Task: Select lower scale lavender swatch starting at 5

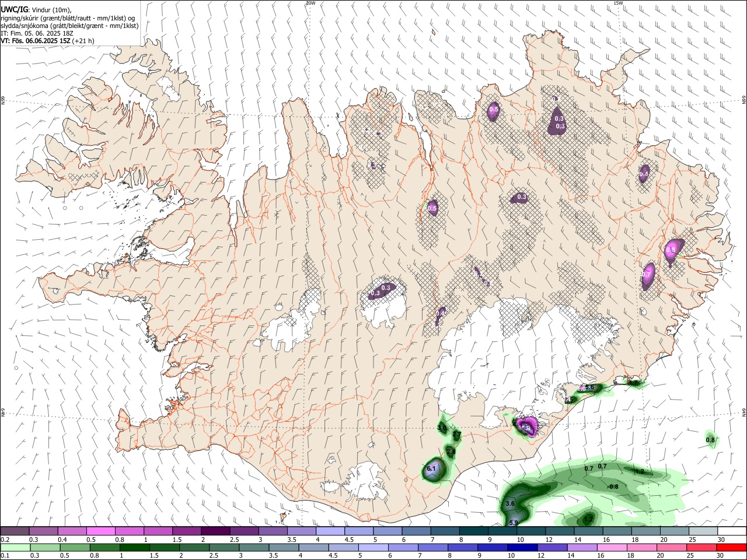Action: (373, 548)
